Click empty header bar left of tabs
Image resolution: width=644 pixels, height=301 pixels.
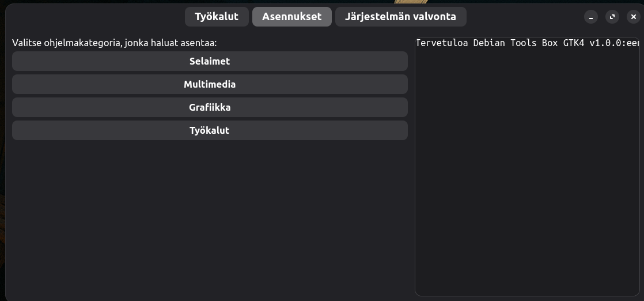(x=92, y=17)
